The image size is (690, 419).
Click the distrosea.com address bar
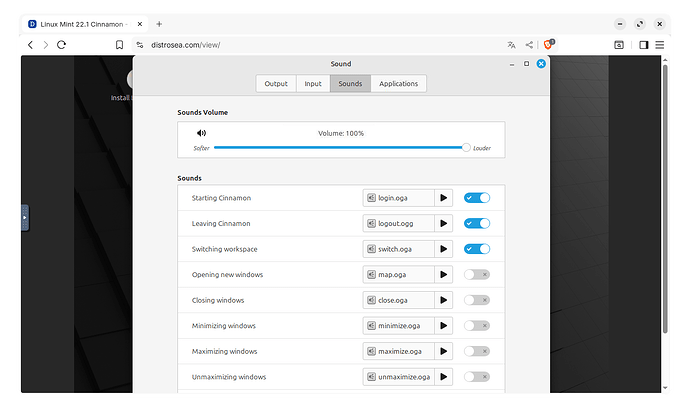pos(300,45)
